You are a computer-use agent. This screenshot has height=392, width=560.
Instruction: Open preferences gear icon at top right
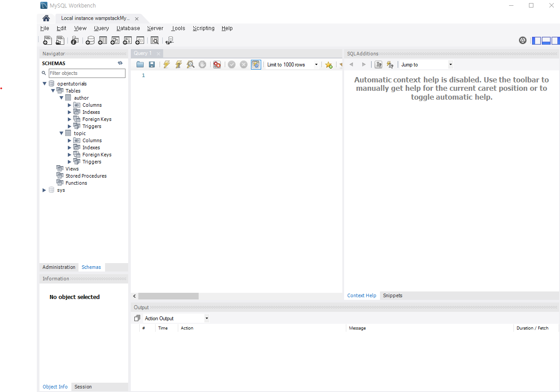523,40
